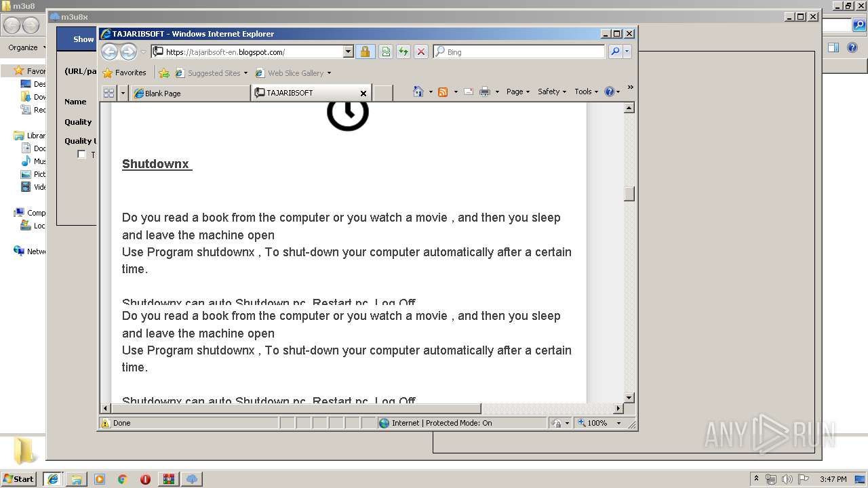Click the horizontal scrollbar right arrow
The width and height of the screenshot is (868, 488).
point(618,408)
